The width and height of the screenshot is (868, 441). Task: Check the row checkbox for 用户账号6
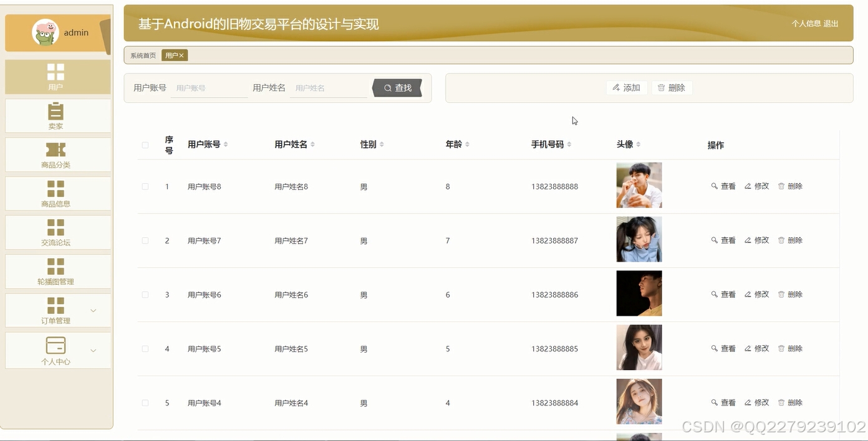click(145, 294)
